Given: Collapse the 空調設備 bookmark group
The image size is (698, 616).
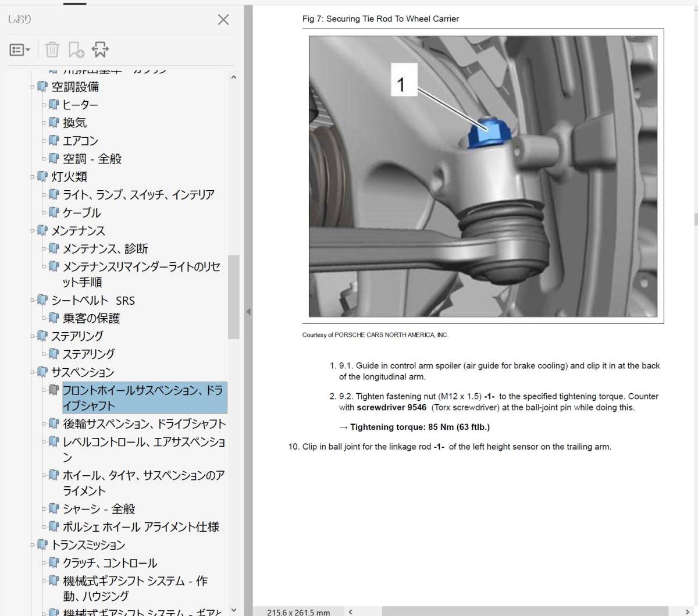Looking at the screenshot, I should (x=33, y=87).
